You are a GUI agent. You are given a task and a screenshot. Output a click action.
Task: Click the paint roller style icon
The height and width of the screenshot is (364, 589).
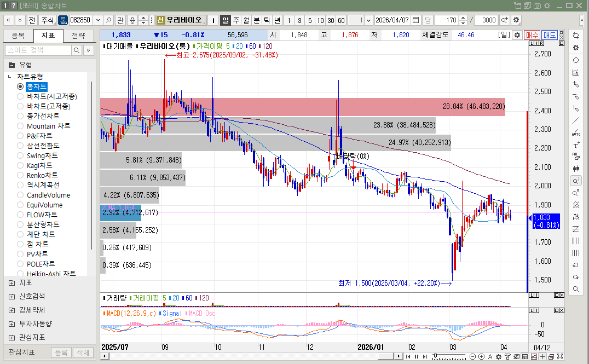(507, 356)
